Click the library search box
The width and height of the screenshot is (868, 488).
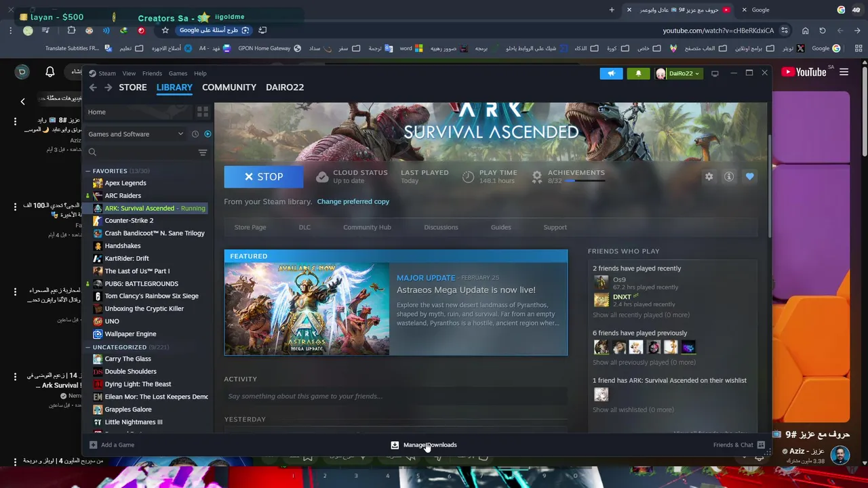tap(142, 152)
